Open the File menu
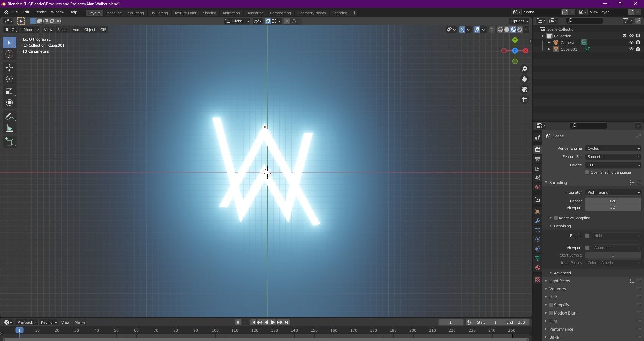 [15, 12]
